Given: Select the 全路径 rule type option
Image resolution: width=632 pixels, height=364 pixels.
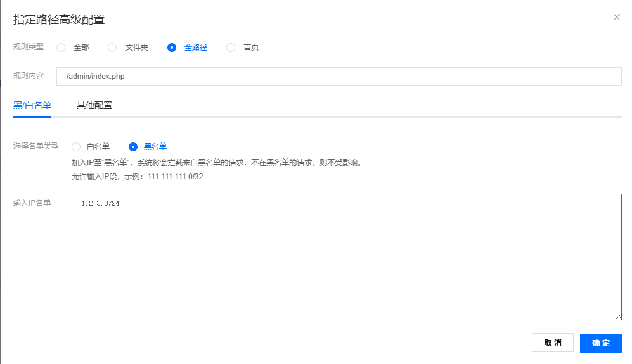Looking at the screenshot, I should [172, 47].
